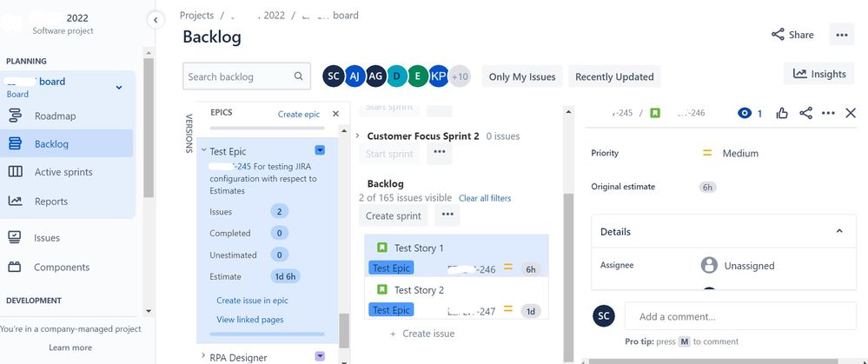Click the Active sprints board icon

(x=15, y=172)
